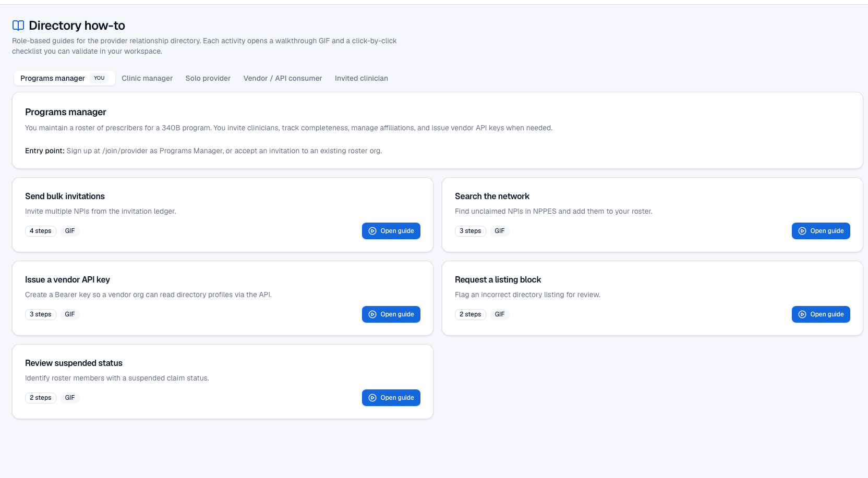Click the Issue a vendor API key title
Image resolution: width=868 pixels, height=478 pixels.
click(67, 279)
